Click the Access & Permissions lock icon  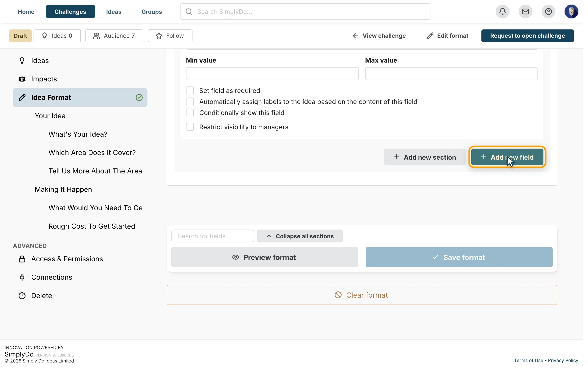tap(22, 259)
